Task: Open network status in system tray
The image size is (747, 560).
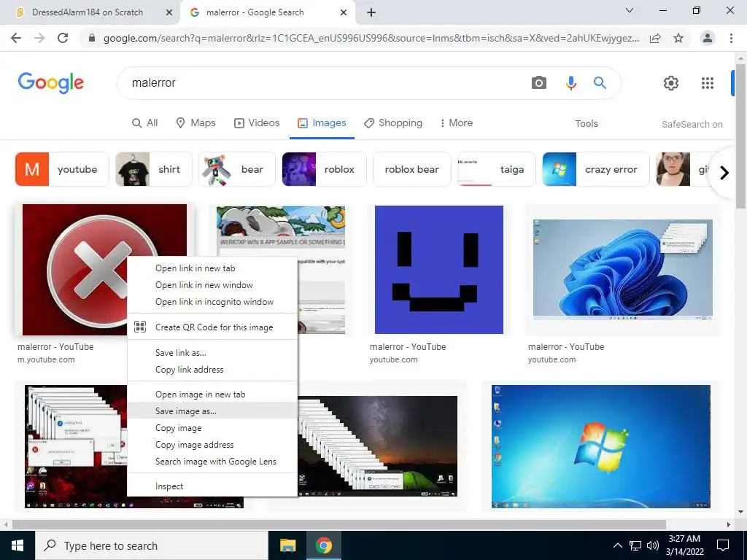Action: coord(635,545)
